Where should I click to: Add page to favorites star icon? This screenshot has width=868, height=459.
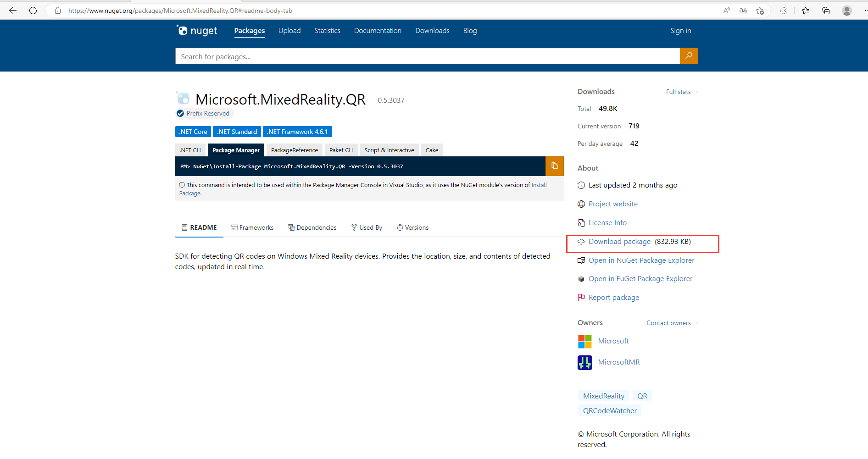(x=760, y=10)
